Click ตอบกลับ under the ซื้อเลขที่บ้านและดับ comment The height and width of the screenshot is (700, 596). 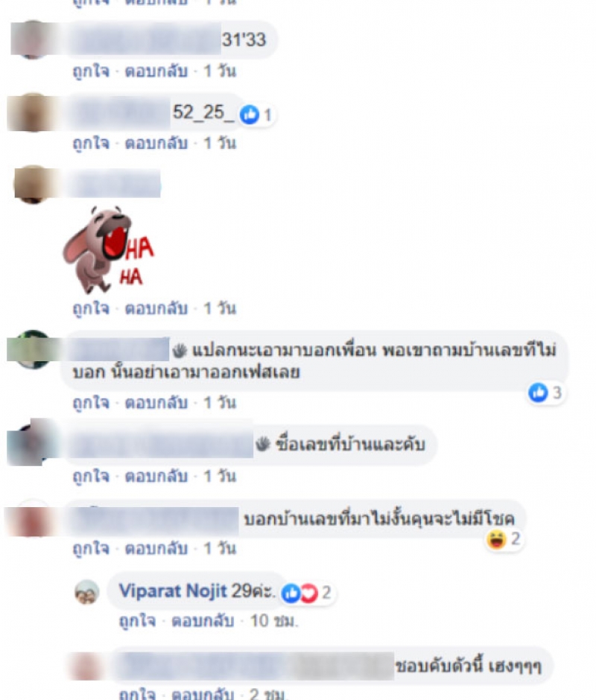(x=156, y=477)
